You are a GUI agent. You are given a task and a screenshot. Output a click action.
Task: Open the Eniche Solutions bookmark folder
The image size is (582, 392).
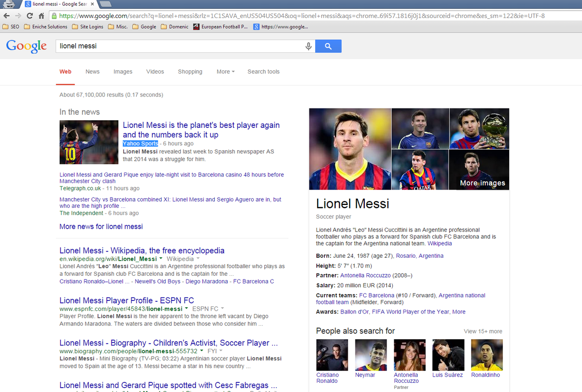point(46,27)
